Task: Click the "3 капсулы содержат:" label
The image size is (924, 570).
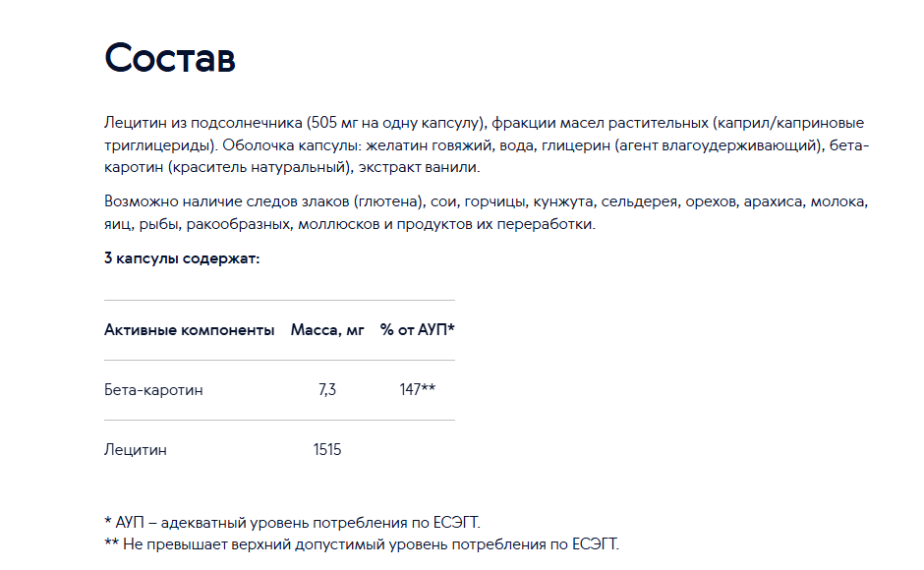Action: tap(182, 258)
